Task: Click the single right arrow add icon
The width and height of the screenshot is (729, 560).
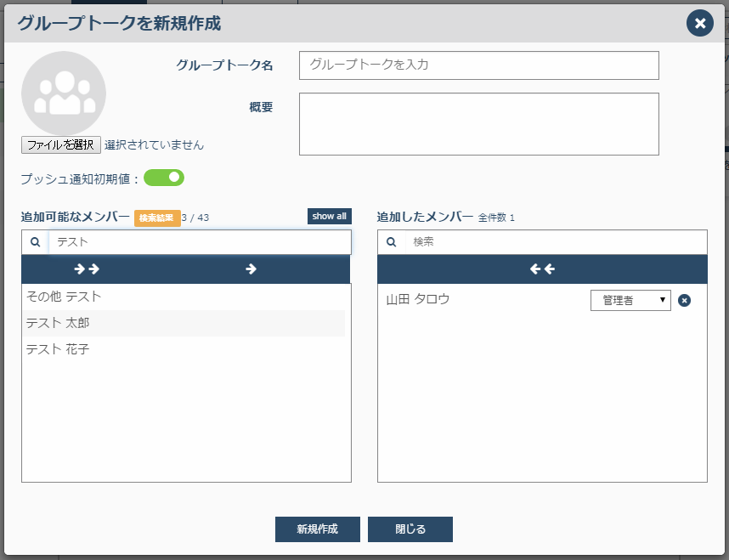Action: tap(251, 269)
